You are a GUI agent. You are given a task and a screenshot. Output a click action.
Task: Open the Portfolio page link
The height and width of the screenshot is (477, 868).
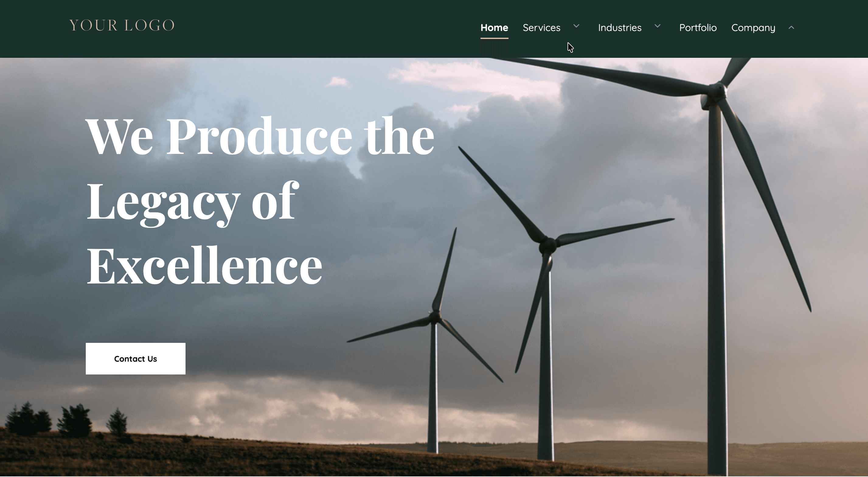698,28
